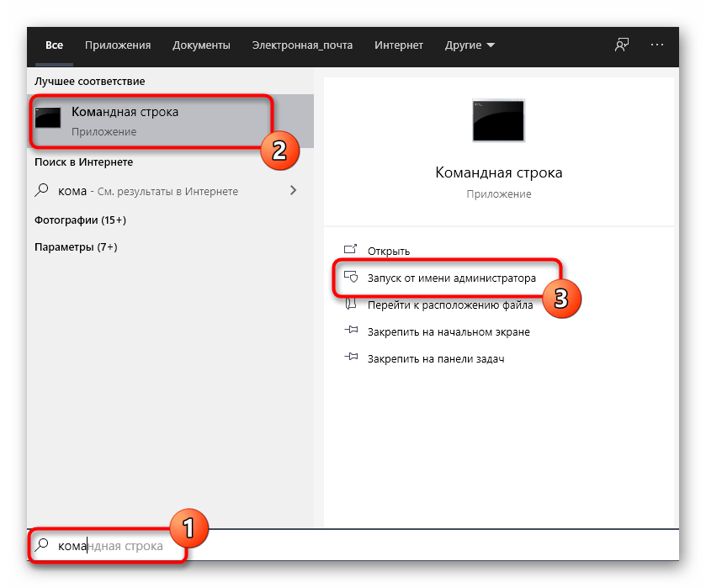Image resolution: width=706 pixels, height=588 pixels.
Task: Click the folder icon for file location
Action: pos(352,305)
